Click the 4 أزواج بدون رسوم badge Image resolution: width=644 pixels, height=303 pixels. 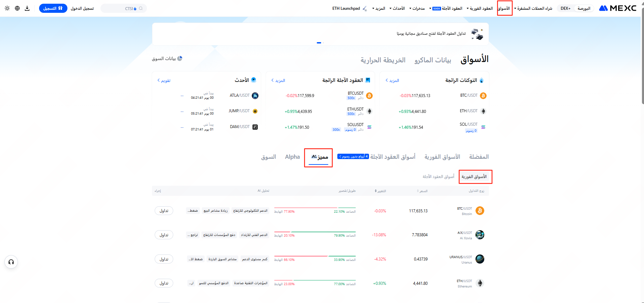click(x=353, y=157)
